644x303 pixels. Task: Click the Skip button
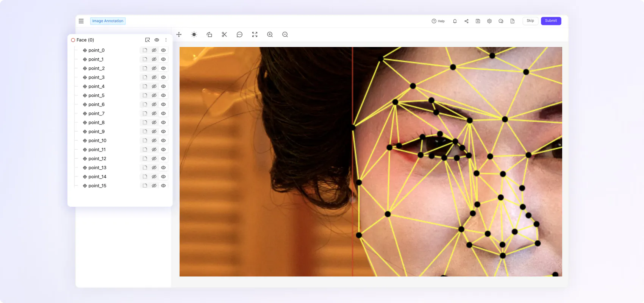(x=530, y=21)
